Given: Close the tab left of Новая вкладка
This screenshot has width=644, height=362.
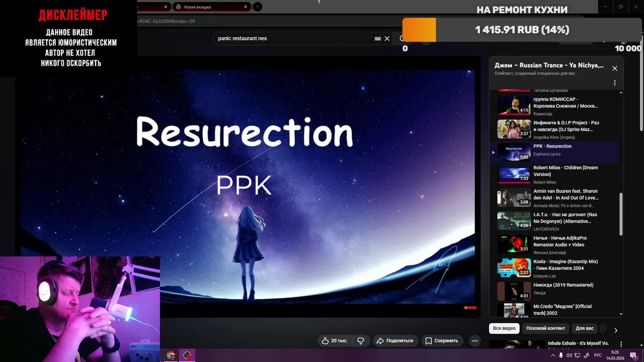Looking at the screenshot, I should point(166,7).
